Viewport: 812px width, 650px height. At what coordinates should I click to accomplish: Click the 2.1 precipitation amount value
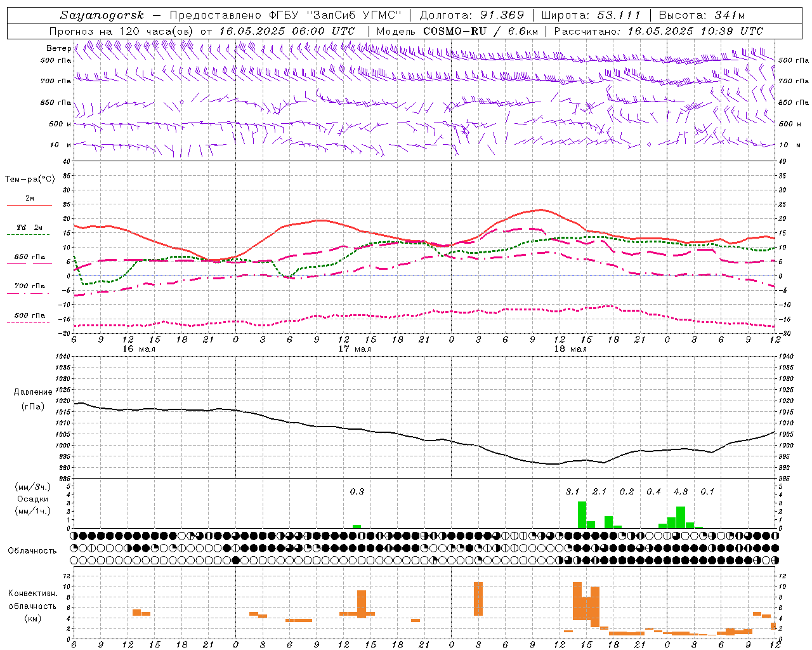point(599,491)
